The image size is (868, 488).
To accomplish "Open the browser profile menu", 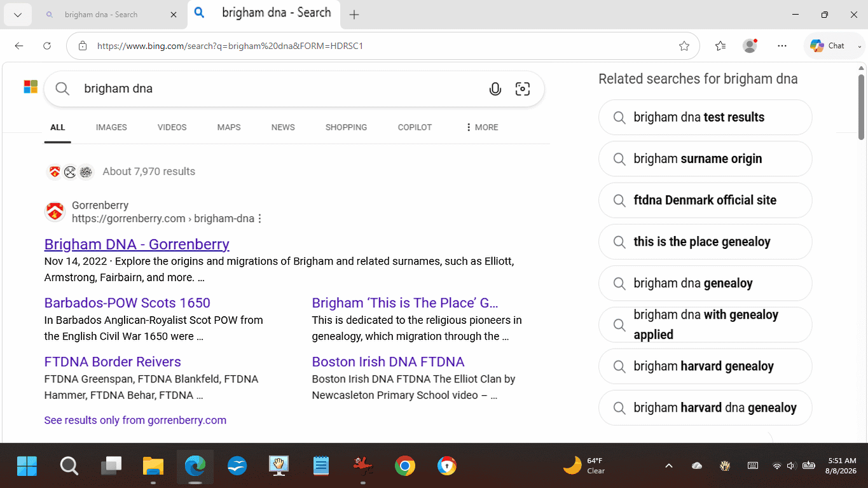I will 750,46.
